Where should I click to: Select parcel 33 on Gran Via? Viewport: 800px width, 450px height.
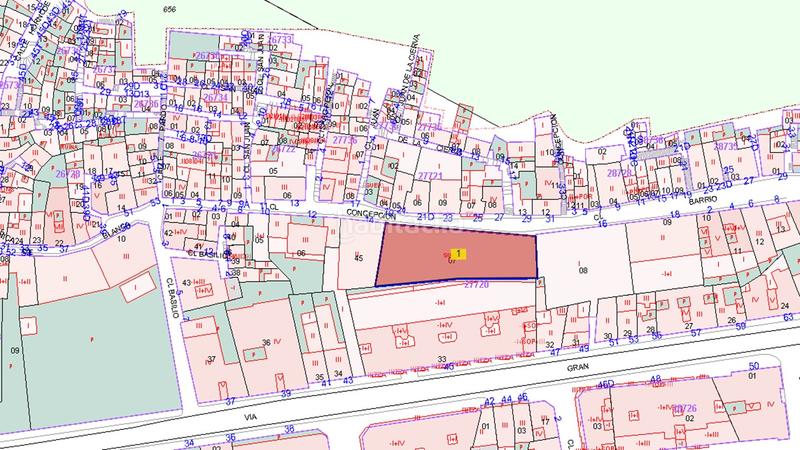pyautogui.click(x=441, y=357)
